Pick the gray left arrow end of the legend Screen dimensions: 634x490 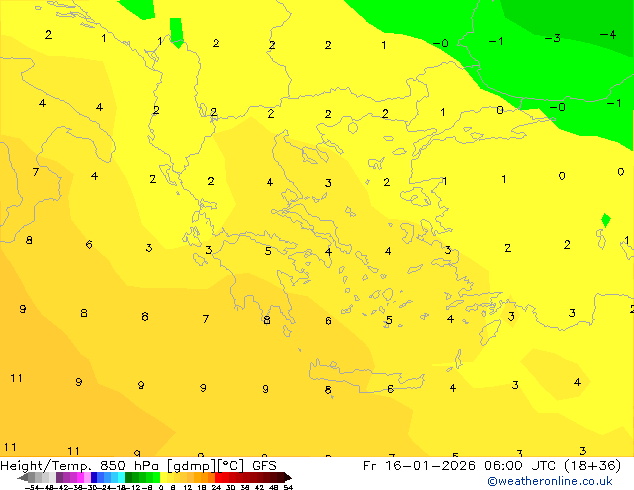[x=23, y=477]
